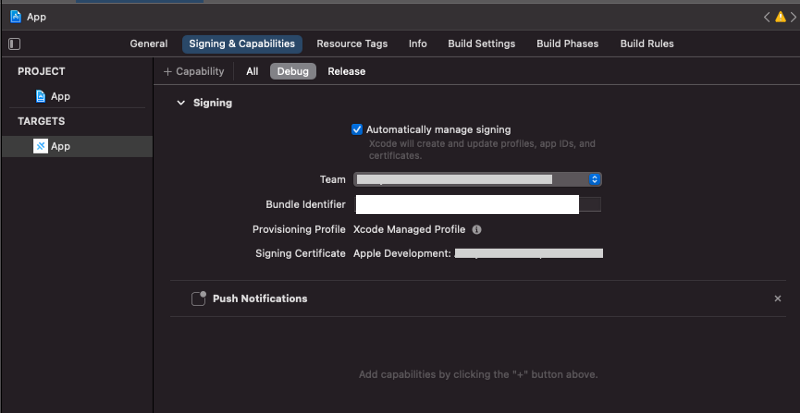The width and height of the screenshot is (800, 413).
Task: Open the Team dropdown
Action: pos(478,179)
